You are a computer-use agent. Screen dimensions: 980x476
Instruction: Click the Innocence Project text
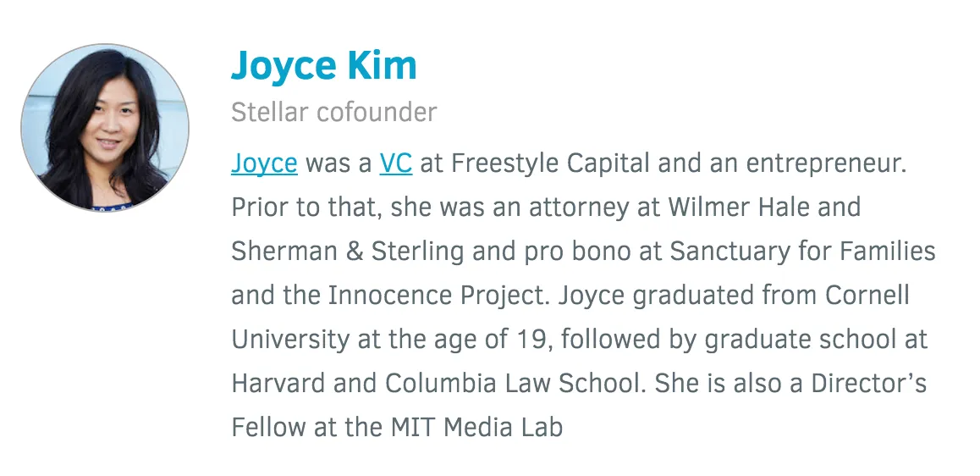439,296
